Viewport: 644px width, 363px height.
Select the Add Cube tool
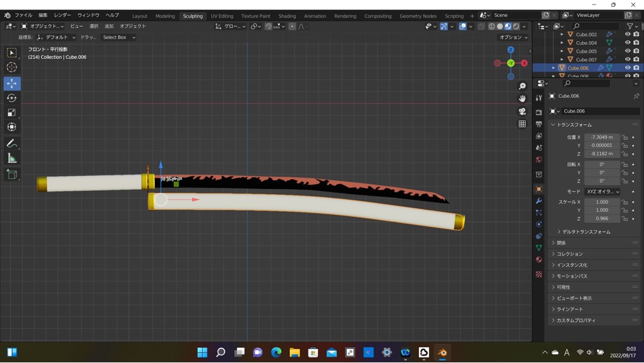click(x=11, y=175)
